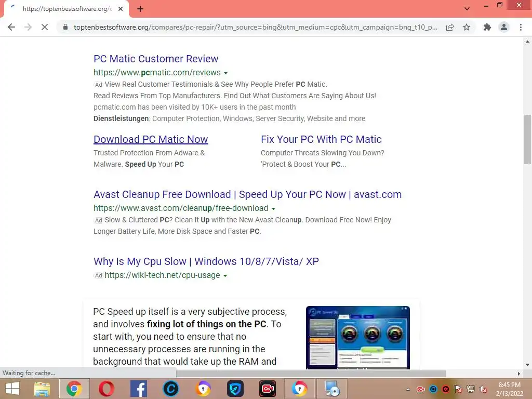Click the horizontal scrollbar right arrow
Image resolution: width=532 pixels, height=399 pixels.
(x=519, y=374)
